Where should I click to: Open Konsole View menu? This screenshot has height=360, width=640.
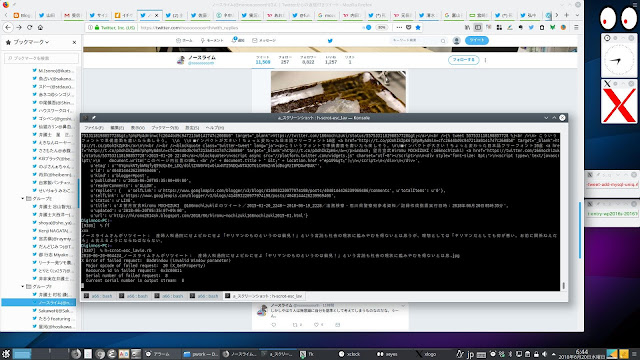pos(138,128)
